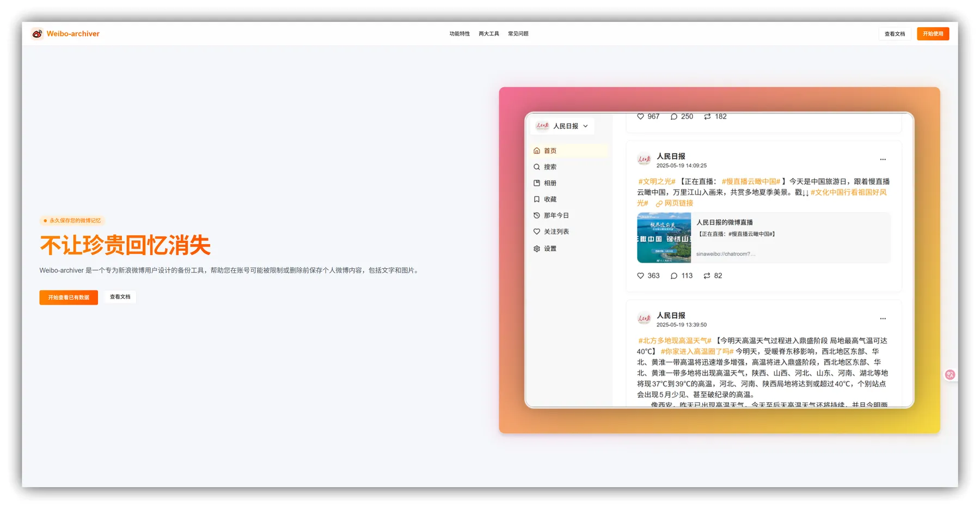
Task: Click the 开始查看已有数据 button
Action: (x=68, y=297)
